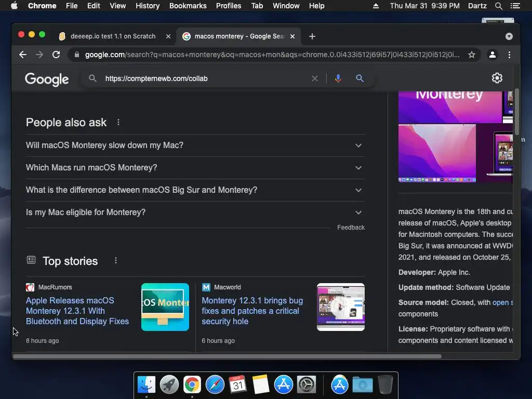Expand 'Is my Mac eligible for Monterey?'
This screenshot has width=532, height=399.
195,212
